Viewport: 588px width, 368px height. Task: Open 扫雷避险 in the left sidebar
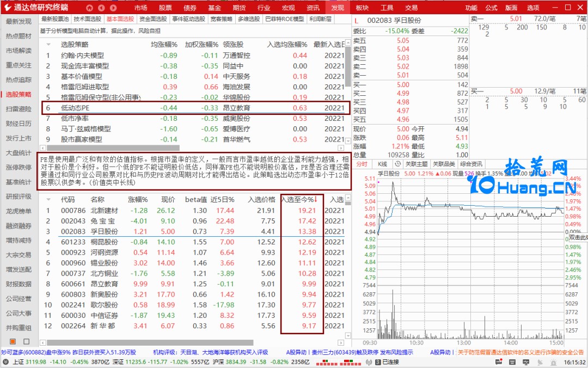pyautogui.click(x=19, y=109)
